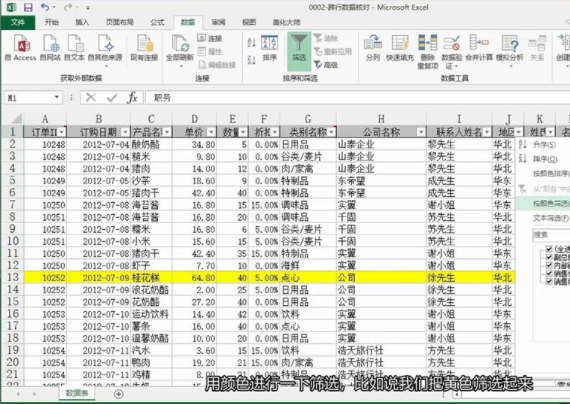
Task: Click the Undo arrow icon
Action: point(45,7)
